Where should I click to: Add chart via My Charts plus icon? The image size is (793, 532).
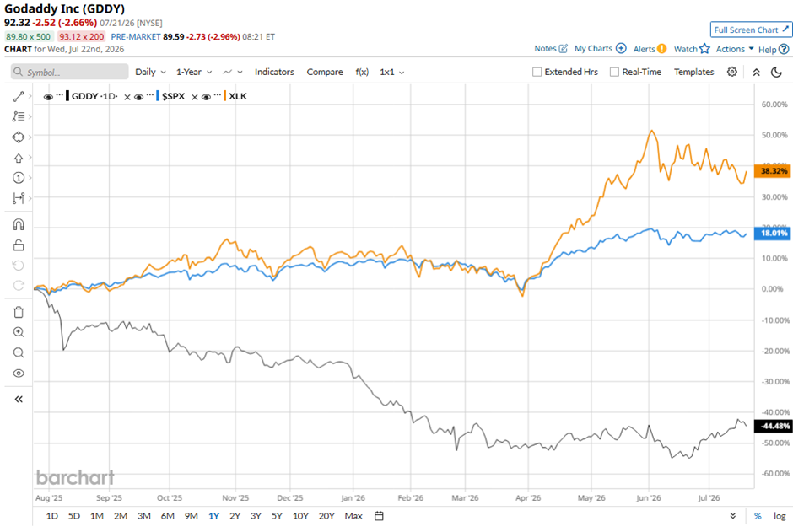(621, 48)
